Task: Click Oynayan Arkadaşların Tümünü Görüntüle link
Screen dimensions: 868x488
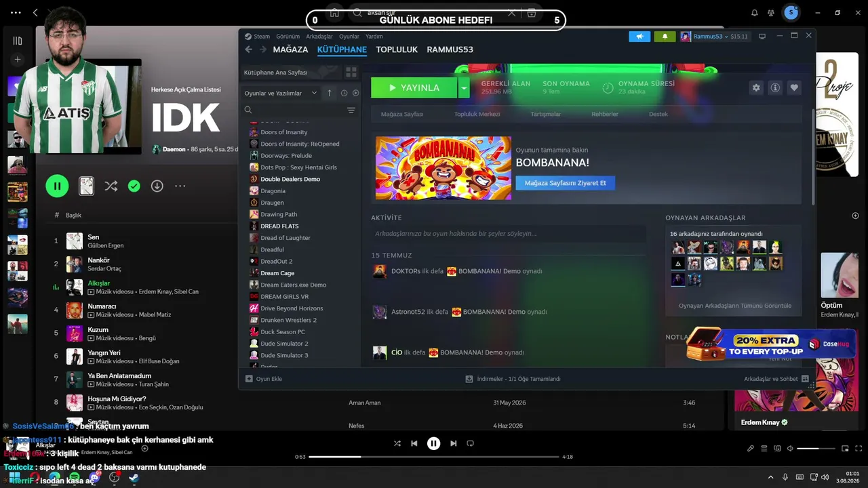Action: coord(735,306)
